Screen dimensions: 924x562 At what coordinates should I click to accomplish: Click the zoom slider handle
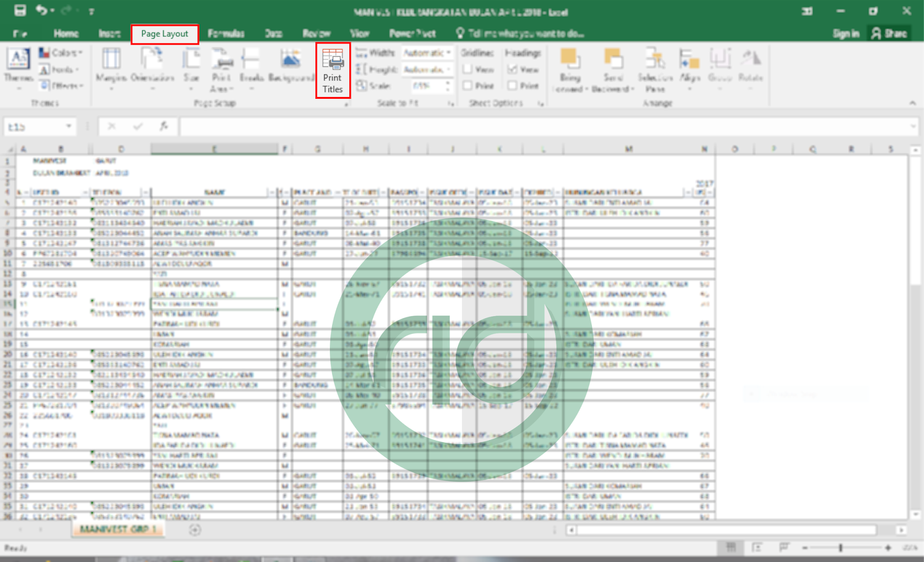pyautogui.click(x=841, y=548)
